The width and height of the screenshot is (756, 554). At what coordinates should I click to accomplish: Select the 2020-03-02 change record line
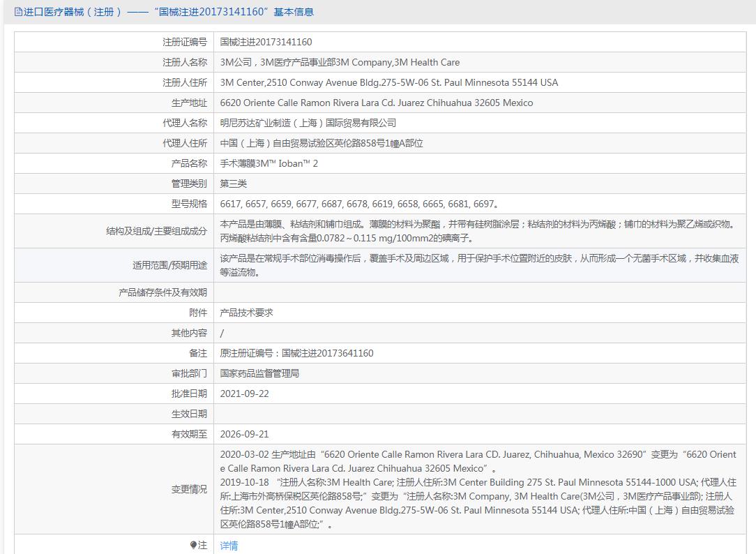[x=478, y=461]
